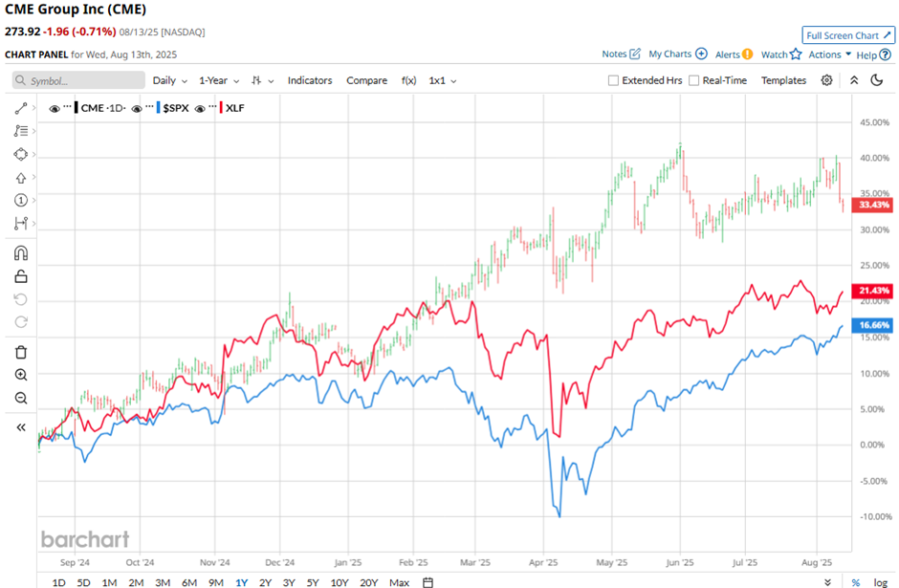Image resolution: width=899 pixels, height=588 pixels.
Task: Toggle visibility of $SPX series
Action: (x=137, y=108)
